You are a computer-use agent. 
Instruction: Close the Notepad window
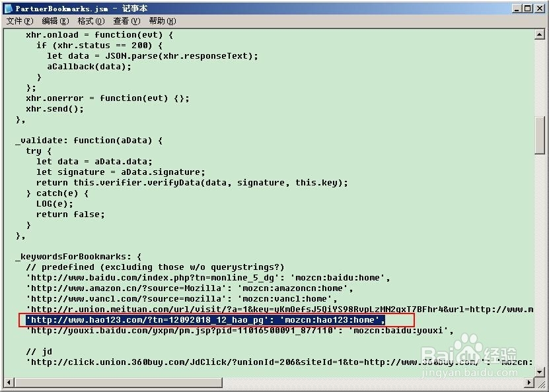tap(539, 9)
